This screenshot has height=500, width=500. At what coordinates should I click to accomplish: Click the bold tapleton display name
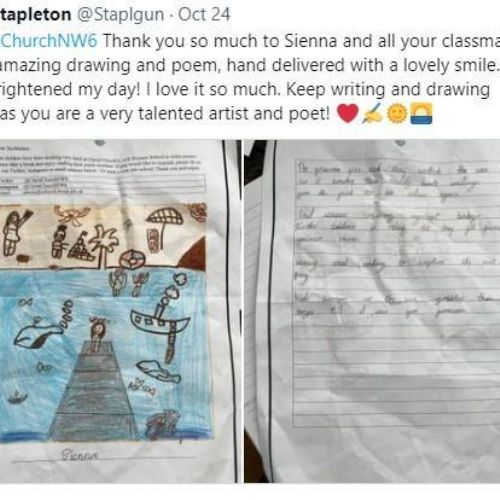pyautogui.click(x=36, y=15)
